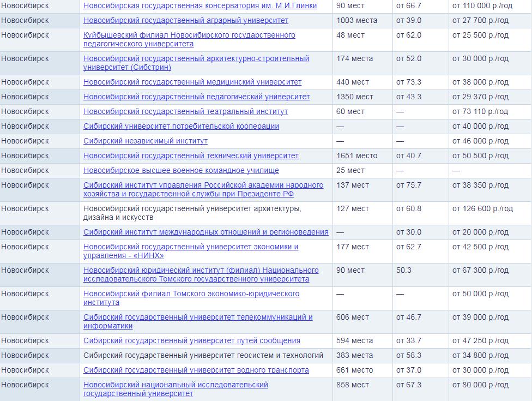Click price 'от 20 000 р./год'
Viewport: 532px width, 401px height.
[x=480, y=232]
